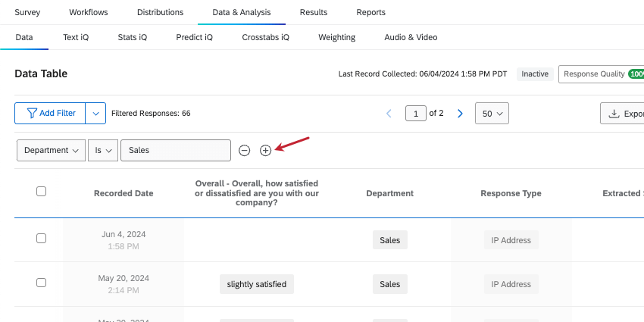Open the Add Filter arrow dropdown
644x322 pixels.
95,114
